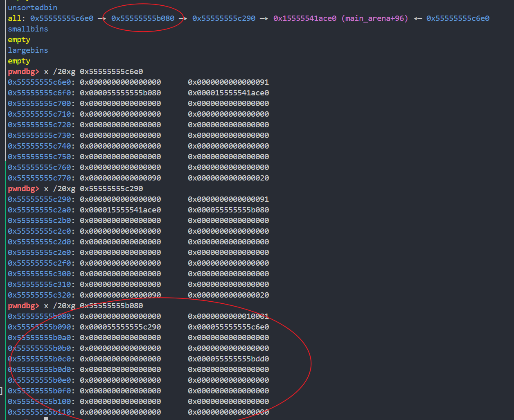The height and width of the screenshot is (420, 514).
Task: Click the largebins label
Action: click(x=27, y=50)
